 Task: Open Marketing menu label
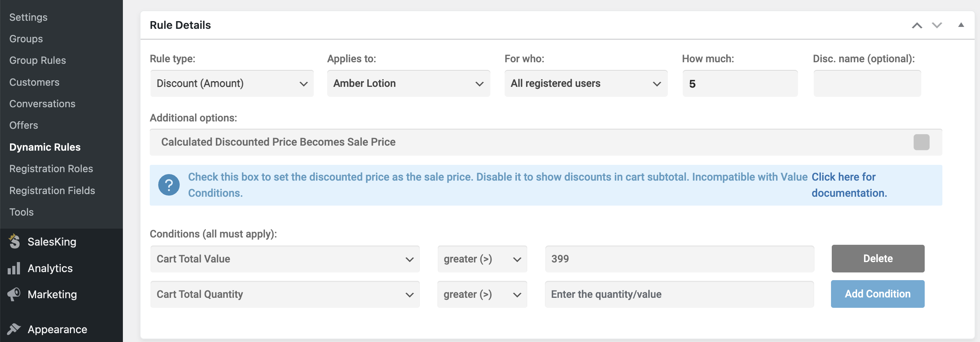point(52,294)
